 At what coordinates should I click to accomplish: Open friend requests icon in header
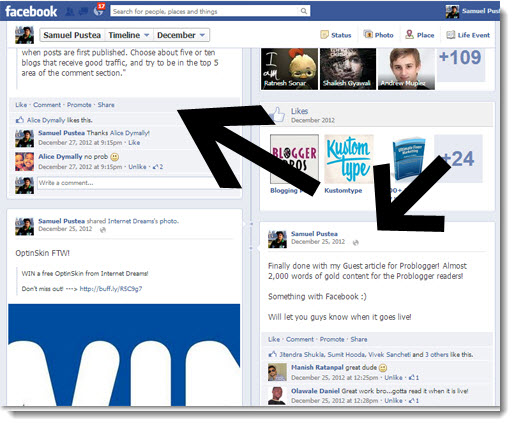(70, 12)
